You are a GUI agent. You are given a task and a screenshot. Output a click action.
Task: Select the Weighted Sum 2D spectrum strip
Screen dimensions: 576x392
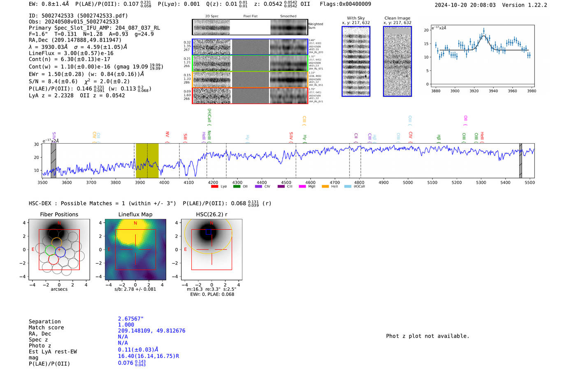pos(250,27)
